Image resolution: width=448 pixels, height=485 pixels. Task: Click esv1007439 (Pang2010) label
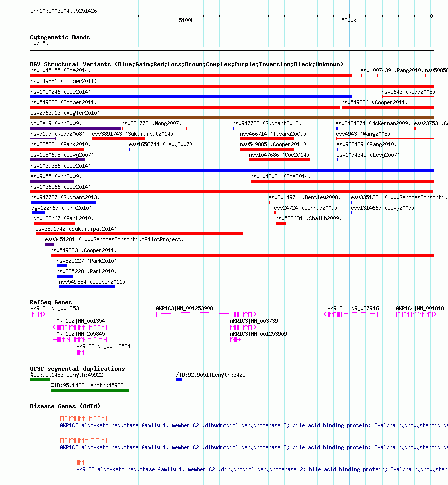click(392, 70)
